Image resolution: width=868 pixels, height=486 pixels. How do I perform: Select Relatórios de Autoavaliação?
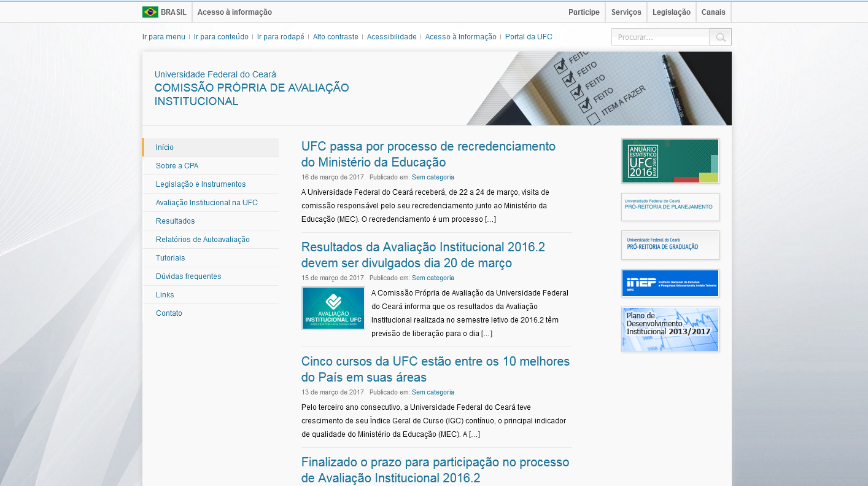tap(211, 240)
